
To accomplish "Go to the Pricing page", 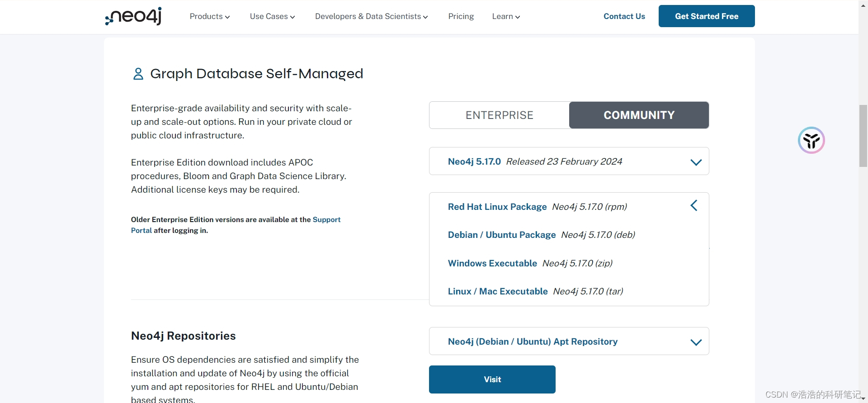I will click(x=461, y=16).
